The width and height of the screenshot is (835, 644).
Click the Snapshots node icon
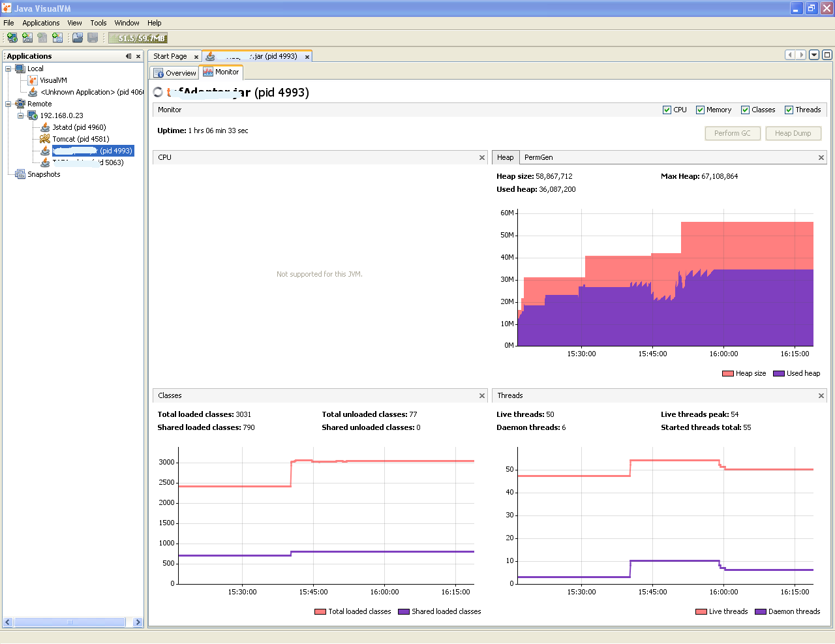click(20, 174)
